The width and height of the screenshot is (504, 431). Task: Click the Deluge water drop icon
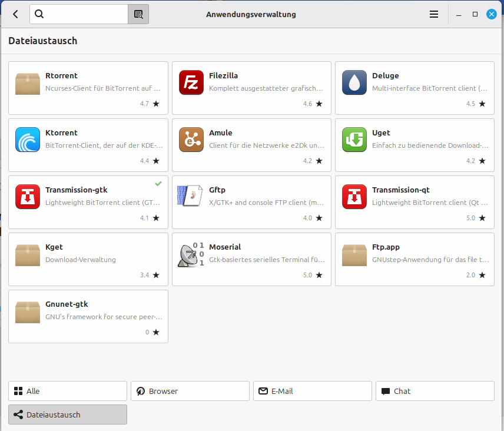coord(354,82)
